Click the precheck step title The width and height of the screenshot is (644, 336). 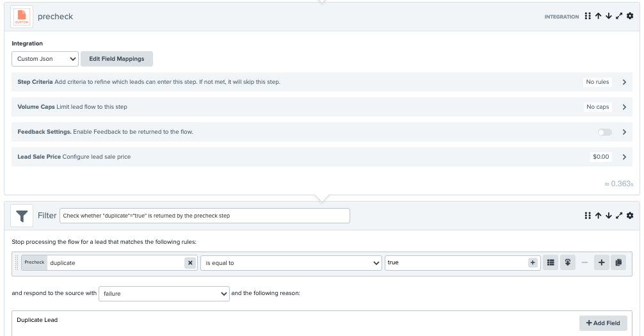pyautogui.click(x=56, y=17)
